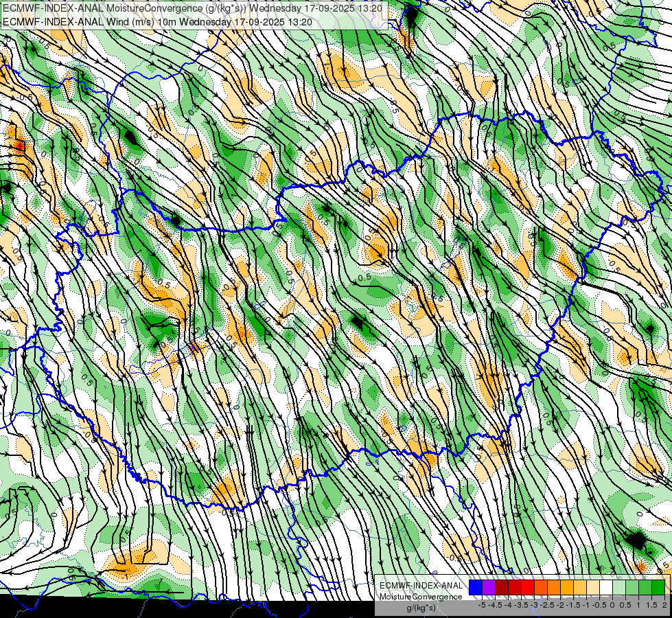This screenshot has height=618, width=672.
Task: Click the '-2' legend scale value
Action: [560, 605]
